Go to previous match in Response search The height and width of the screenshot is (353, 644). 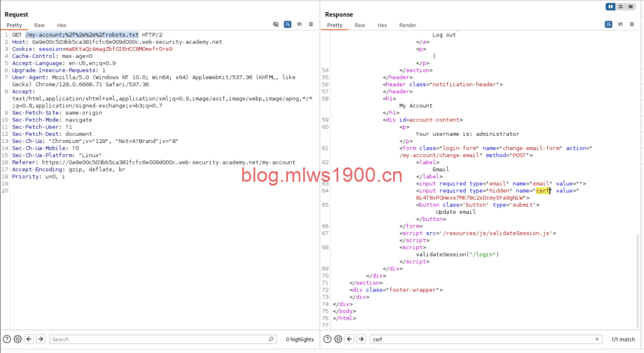coord(350,339)
